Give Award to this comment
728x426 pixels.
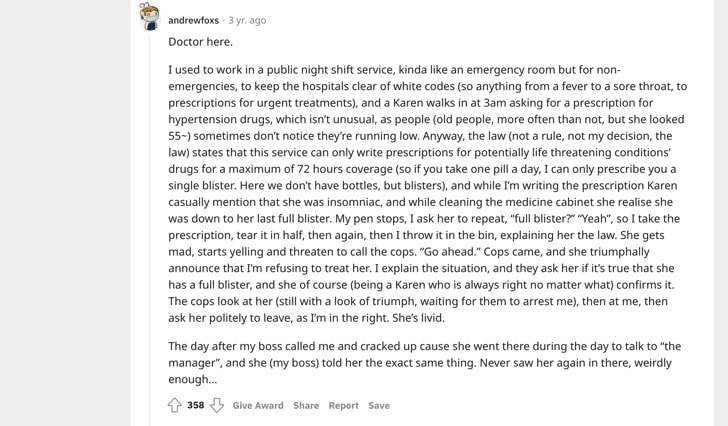pyautogui.click(x=258, y=405)
